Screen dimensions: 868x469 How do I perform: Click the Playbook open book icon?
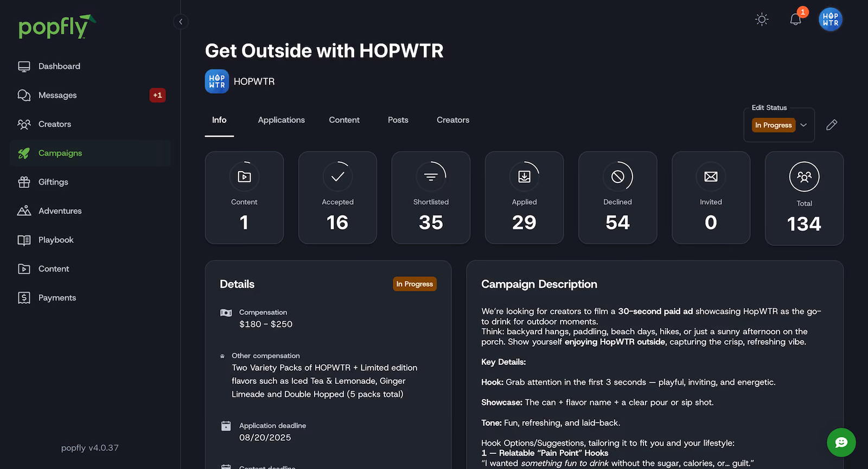24,240
